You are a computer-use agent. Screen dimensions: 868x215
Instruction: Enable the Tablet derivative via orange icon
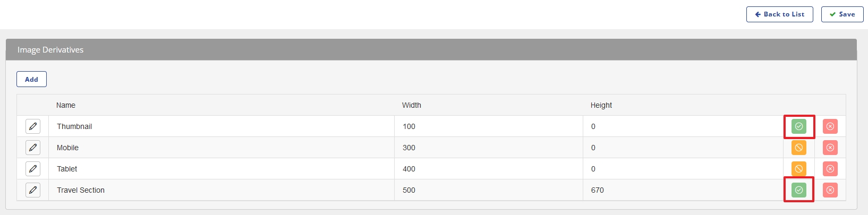pyautogui.click(x=798, y=169)
